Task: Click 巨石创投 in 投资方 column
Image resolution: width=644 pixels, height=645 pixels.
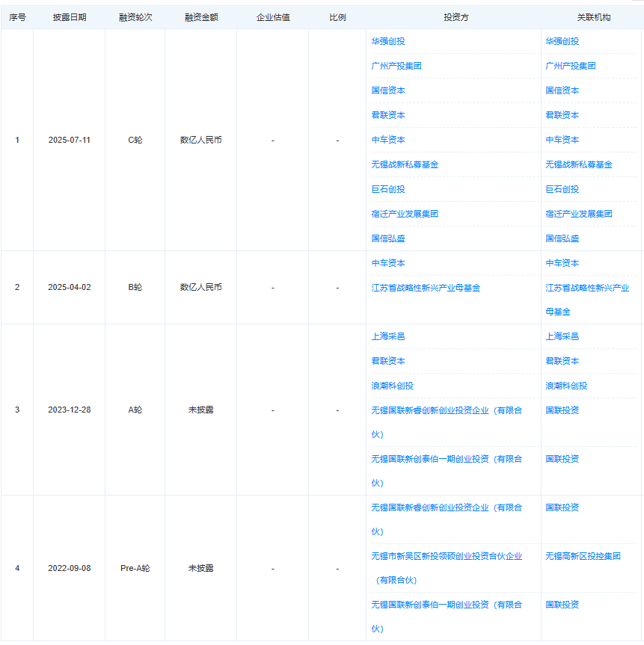Action: click(388, 189)
